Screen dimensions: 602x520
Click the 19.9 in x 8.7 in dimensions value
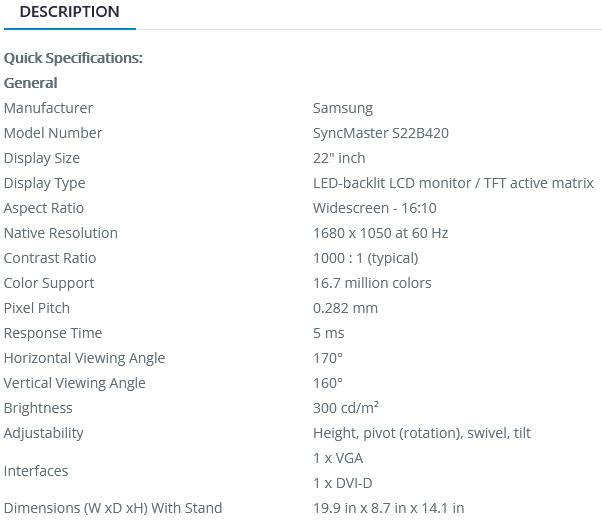(x=388, y=508)
